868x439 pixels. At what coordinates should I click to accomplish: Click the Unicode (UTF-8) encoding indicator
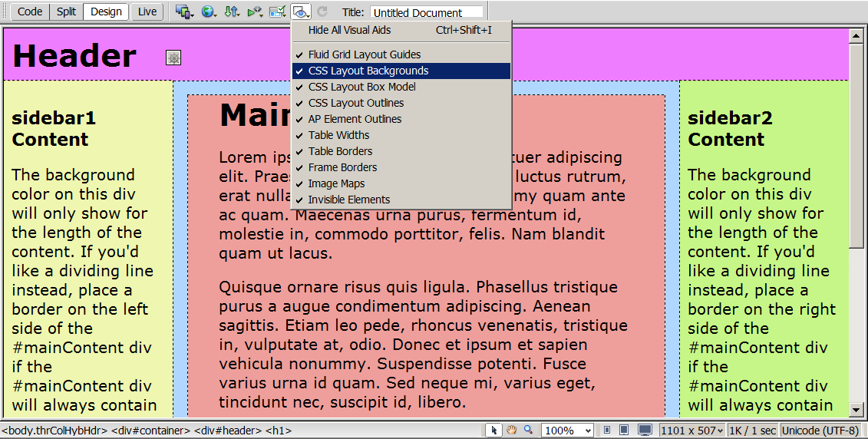(x=820, y=430)
